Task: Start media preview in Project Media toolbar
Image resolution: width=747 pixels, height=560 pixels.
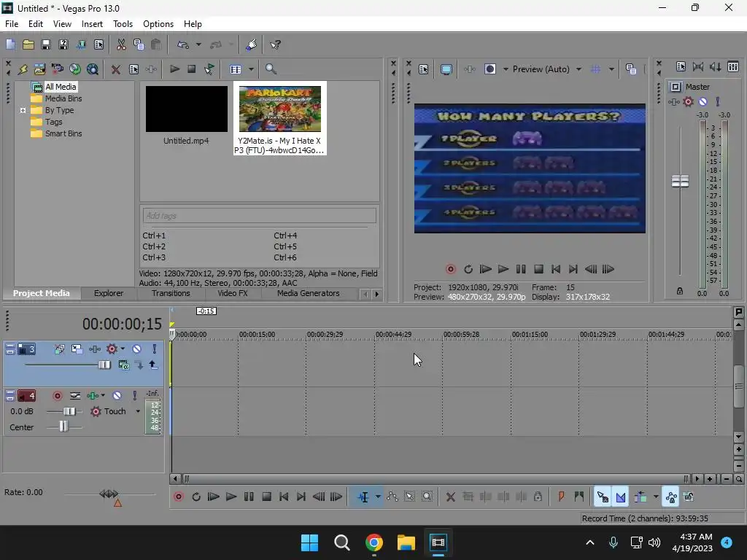Action: pos(174,69)
